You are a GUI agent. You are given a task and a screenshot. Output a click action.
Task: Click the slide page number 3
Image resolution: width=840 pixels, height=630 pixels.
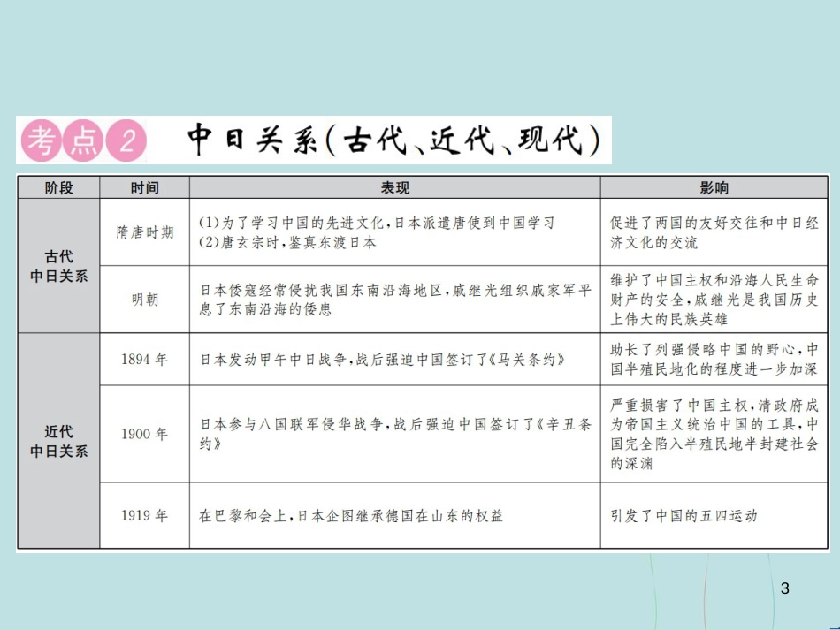click(785, 588)
